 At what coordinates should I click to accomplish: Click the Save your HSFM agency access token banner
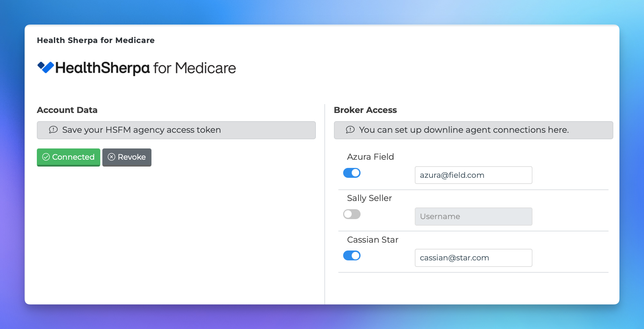click(176, 130)
